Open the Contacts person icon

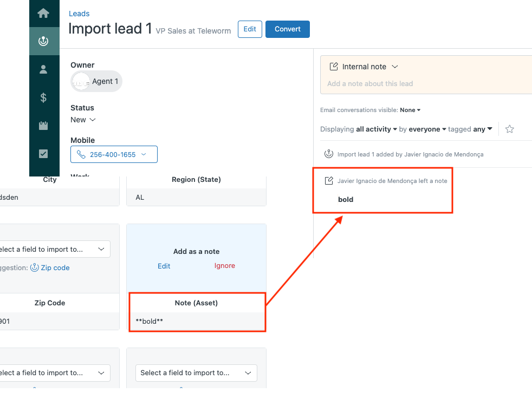44,69
